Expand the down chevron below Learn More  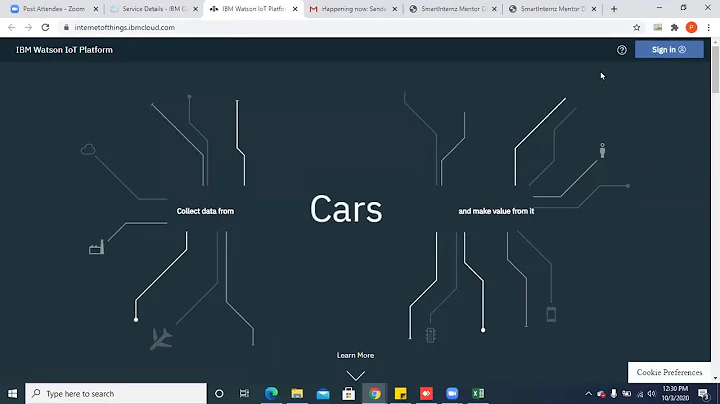click(x=355, y=376)
